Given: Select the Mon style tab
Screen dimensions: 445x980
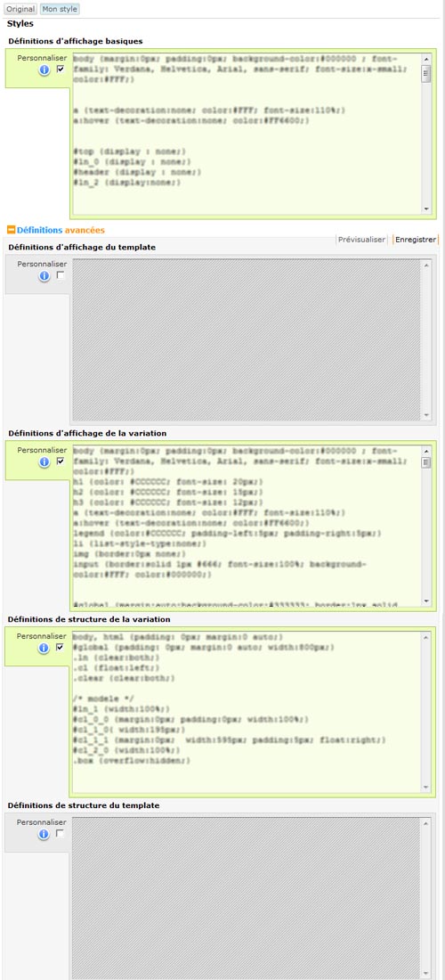Looking at the screenshot, I should pyautogui.click(x=60, y=10).
